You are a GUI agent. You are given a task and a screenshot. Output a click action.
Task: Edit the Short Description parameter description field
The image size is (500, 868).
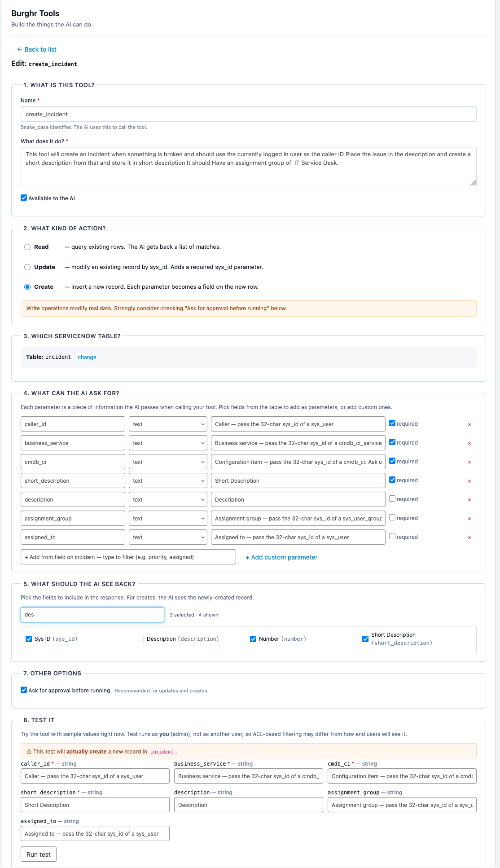(298, 480)
